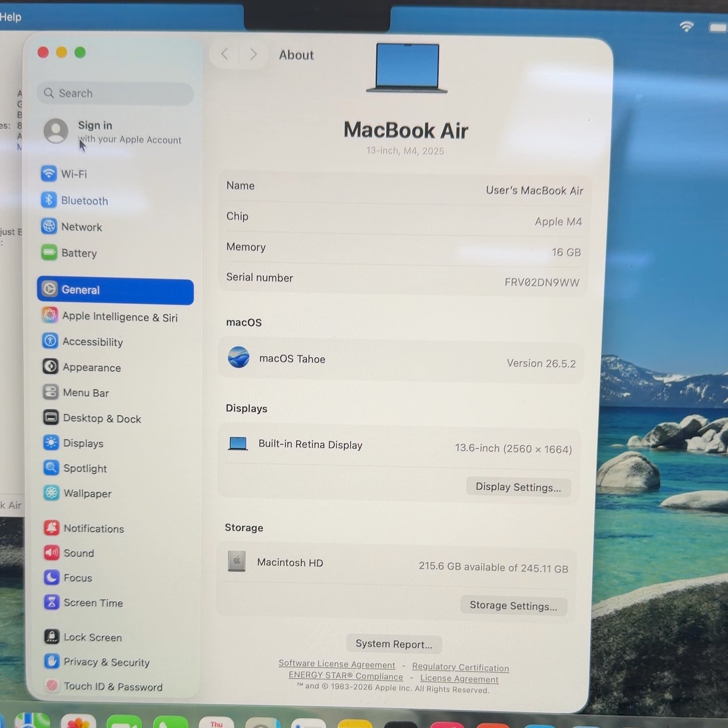This screenshot has width=728, height=728.
Task: Click the "MacBook Air" heading
Action: (406, 130)
